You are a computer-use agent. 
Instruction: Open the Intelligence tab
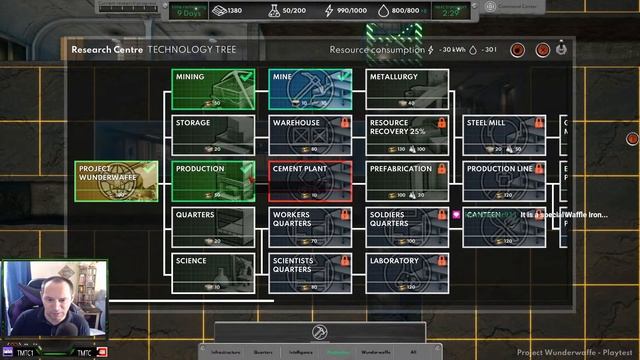pos(301,352)
